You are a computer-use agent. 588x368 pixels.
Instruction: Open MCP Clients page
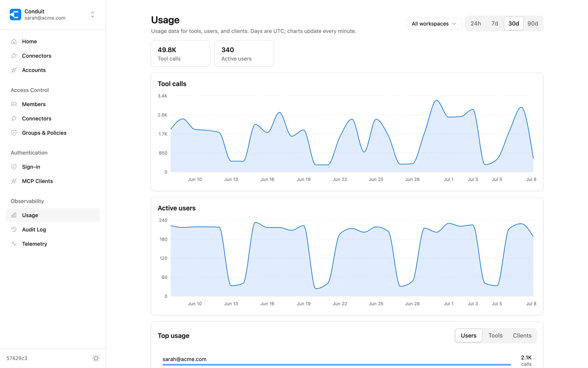(x=53, y=181)
